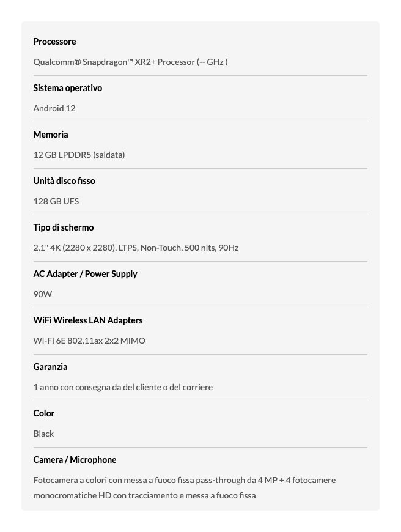Click the Sistema operativo label
This screenshot has width=401, height=532.
coord(67,88)
